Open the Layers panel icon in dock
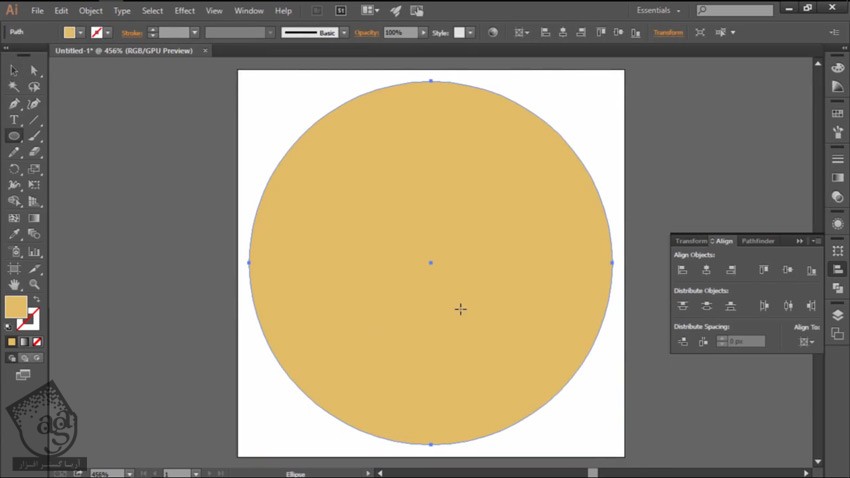Screen dimensions: 850x478 click(838, 315)
